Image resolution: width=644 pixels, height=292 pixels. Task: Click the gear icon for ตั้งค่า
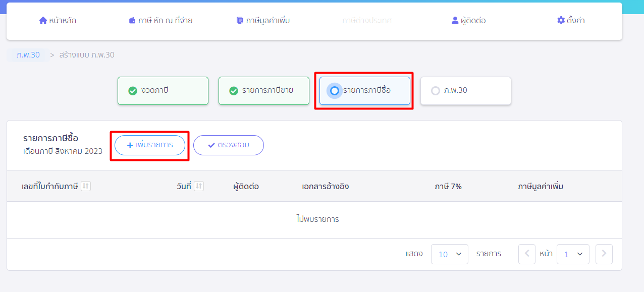point(561,21)
